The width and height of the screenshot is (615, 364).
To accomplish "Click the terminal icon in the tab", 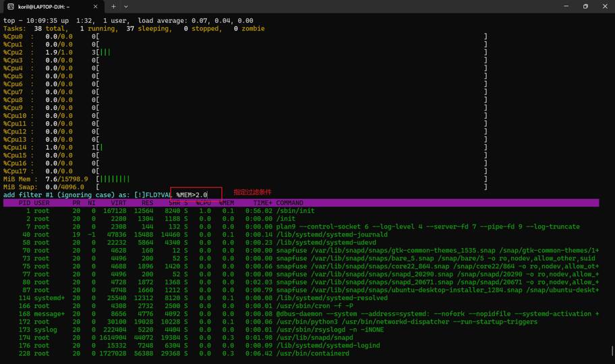I will [11, 6].
